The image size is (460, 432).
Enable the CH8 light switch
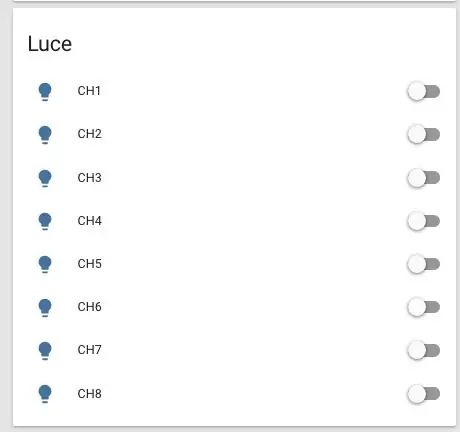pos(423,394)
